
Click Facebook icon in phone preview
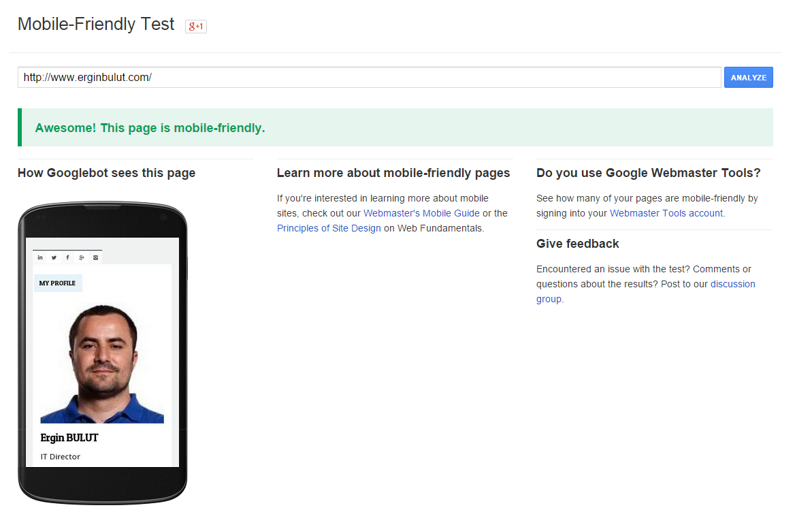click(x=67, y=257)
